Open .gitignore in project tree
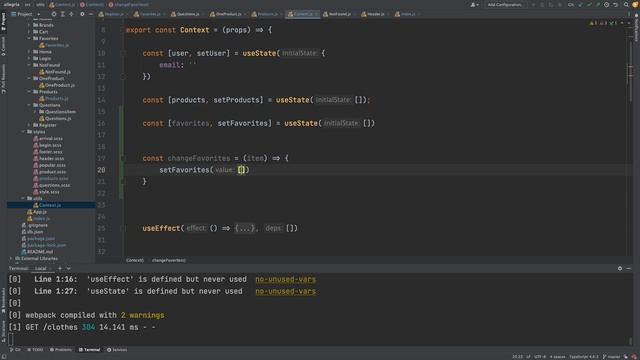 35,225
